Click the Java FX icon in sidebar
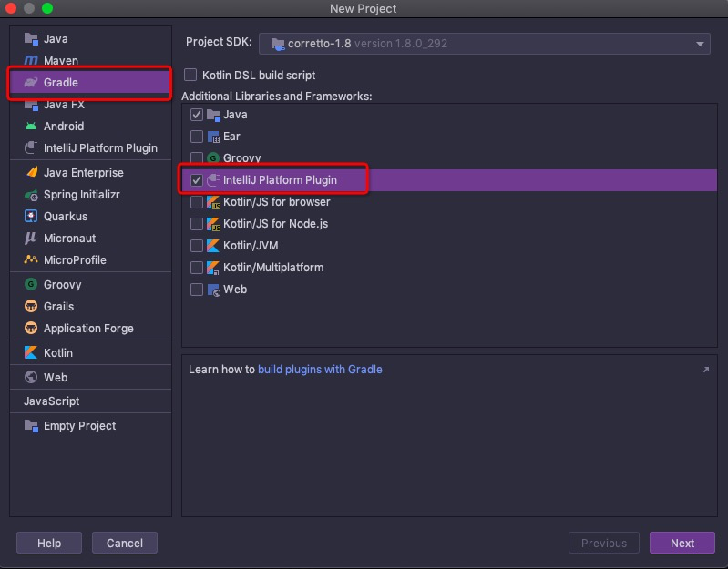The height and width of the screenshot is (569, 728). click(x=31, y=105)
